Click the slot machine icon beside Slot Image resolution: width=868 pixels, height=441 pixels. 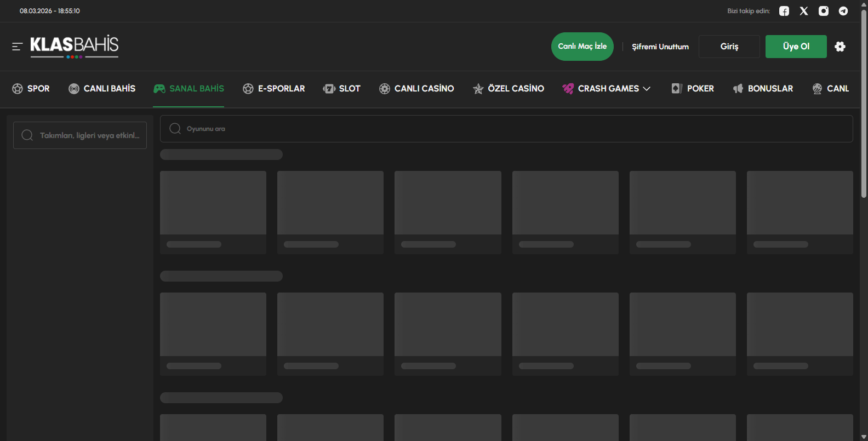[329, 89]
